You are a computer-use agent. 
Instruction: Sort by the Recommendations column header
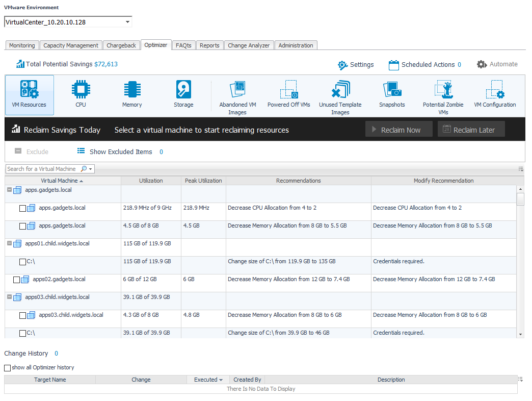298,181
